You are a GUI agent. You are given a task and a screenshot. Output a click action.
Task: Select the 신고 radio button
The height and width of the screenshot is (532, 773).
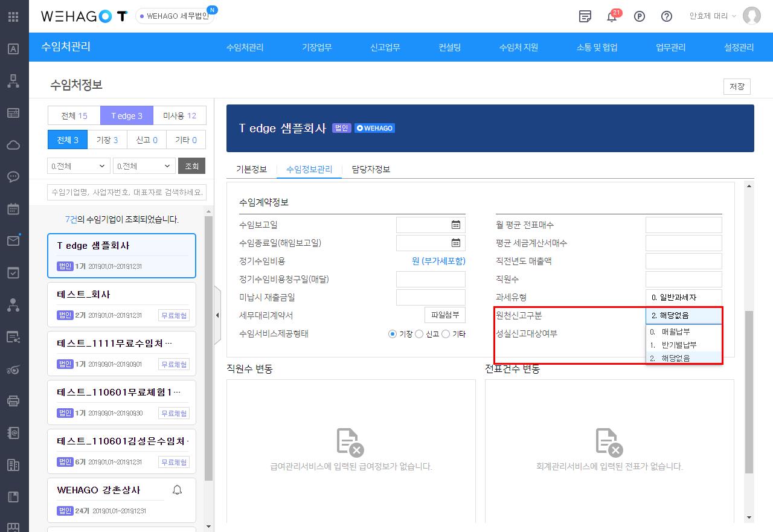(419, 334)
